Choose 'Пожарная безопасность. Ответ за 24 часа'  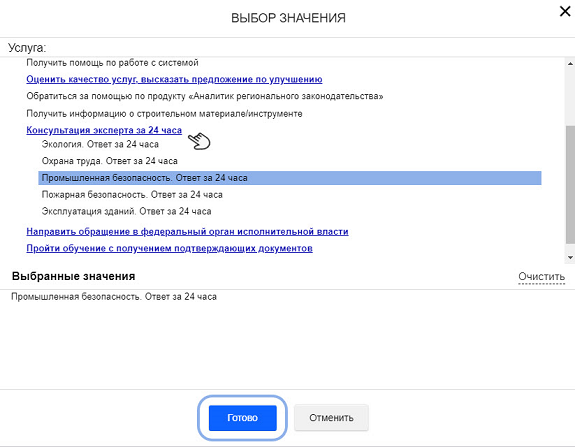tap(132, 194)
